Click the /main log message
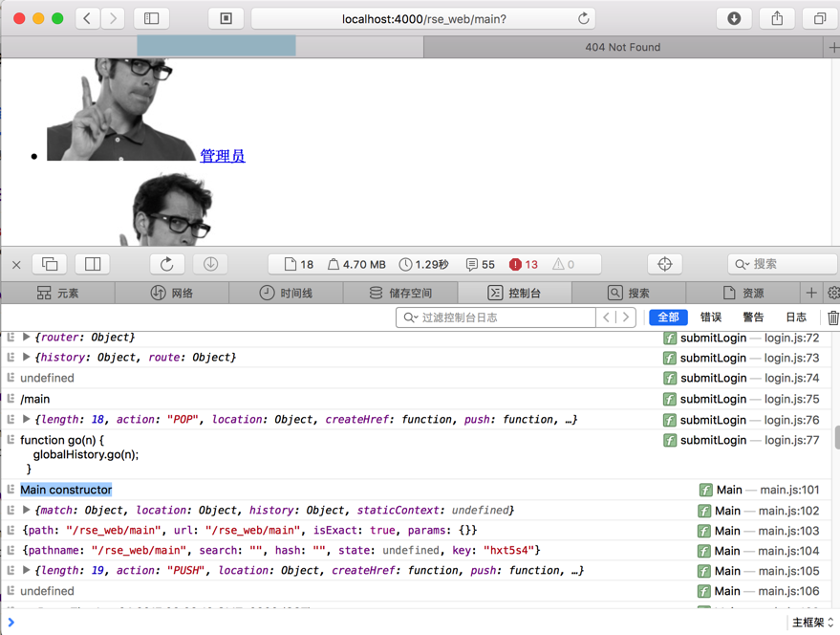Screen dimensions: 840x635 point(34,399)
